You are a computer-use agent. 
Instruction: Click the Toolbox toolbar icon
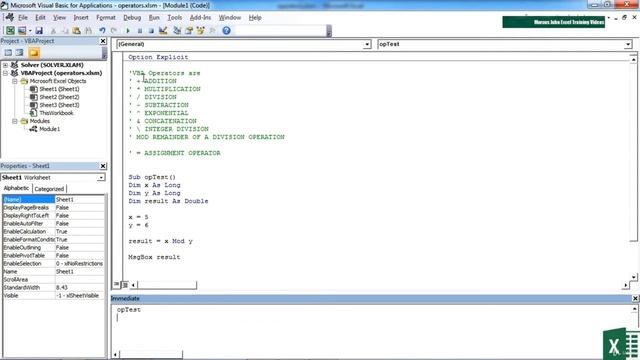click(212, 31)
